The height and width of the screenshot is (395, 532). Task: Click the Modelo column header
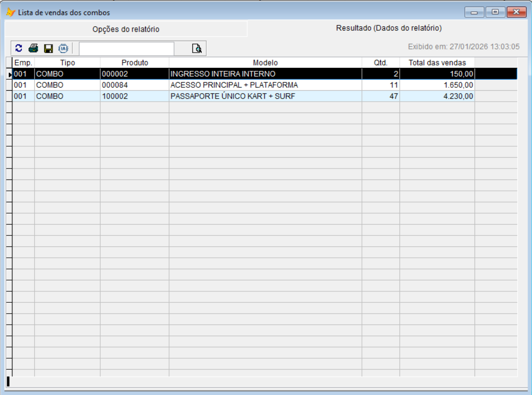[265, 63]
